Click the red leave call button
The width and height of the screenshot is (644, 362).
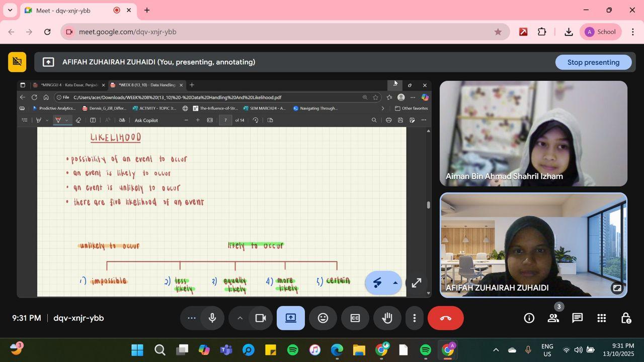pyautogui.click(x=445, y=318)
